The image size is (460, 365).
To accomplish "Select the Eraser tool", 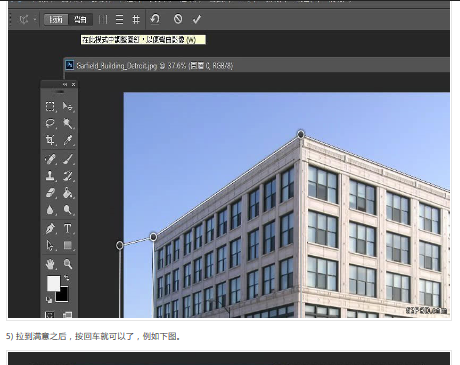I will [50, 193].
